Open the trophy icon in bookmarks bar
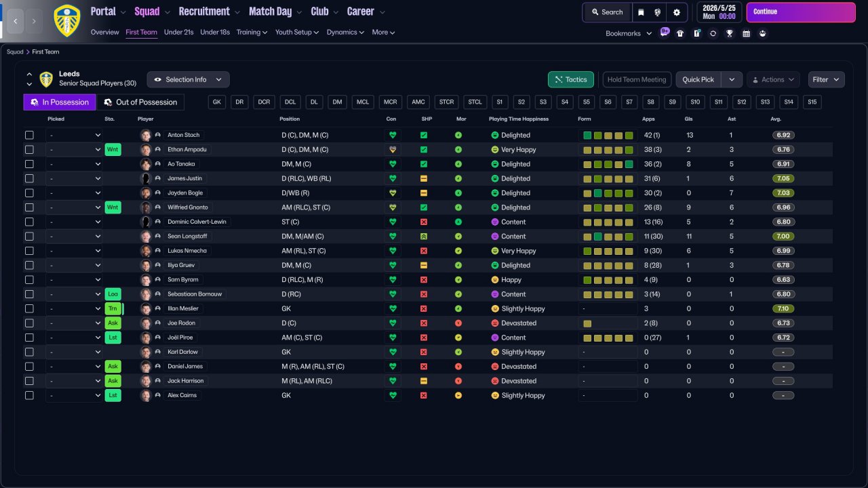Image resolution: width=868 pixels, height=488 pixels. tap(730, 33)
